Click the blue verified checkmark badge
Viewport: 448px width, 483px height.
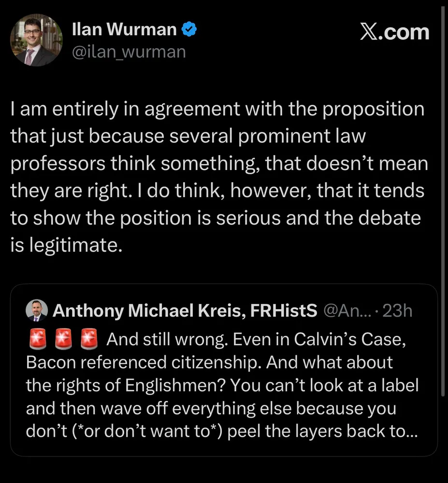tap(189, 30)
